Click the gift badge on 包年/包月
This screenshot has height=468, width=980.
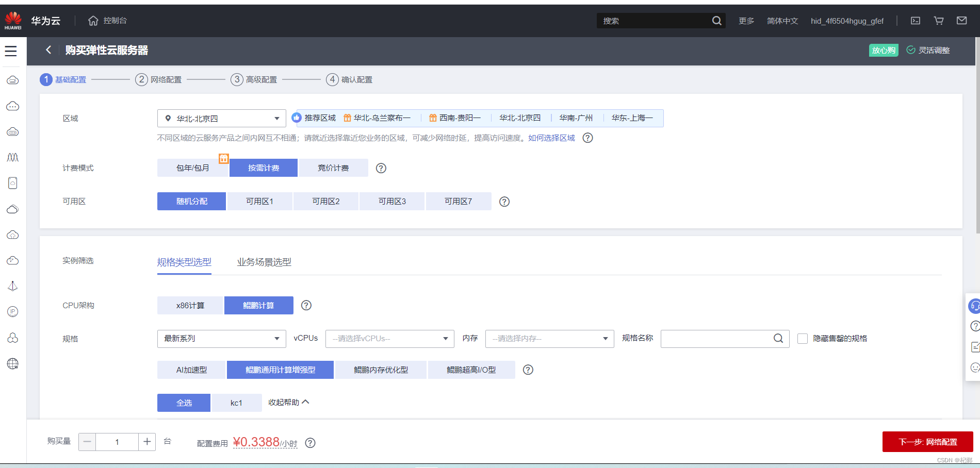[223, 158]
